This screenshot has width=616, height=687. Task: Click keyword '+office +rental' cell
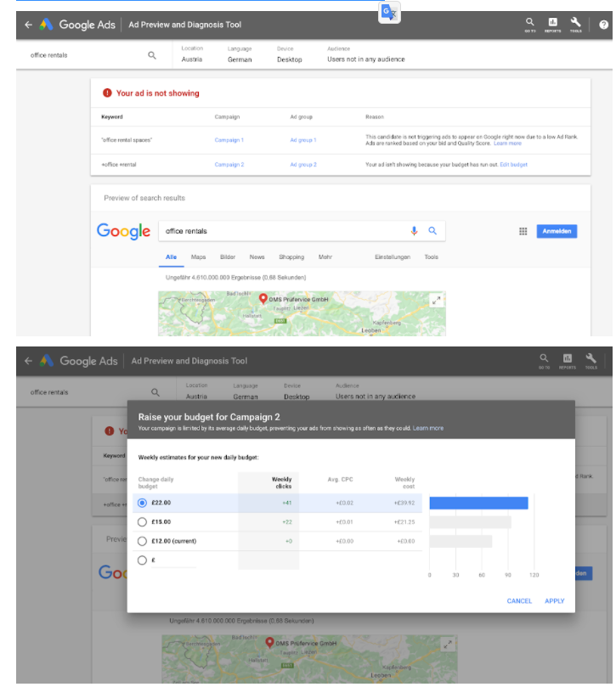point(119,165)
